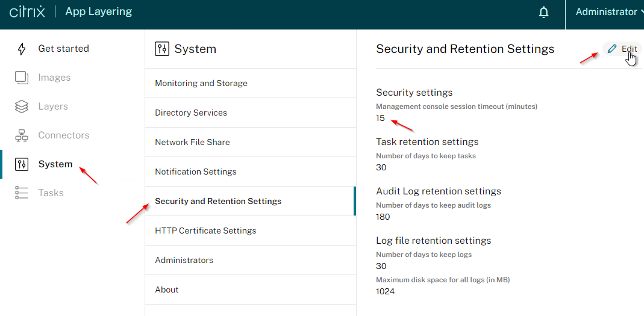The image size is (644, 316).
Task: Select Directory Services menu item
Action: (x=250, y=113)
